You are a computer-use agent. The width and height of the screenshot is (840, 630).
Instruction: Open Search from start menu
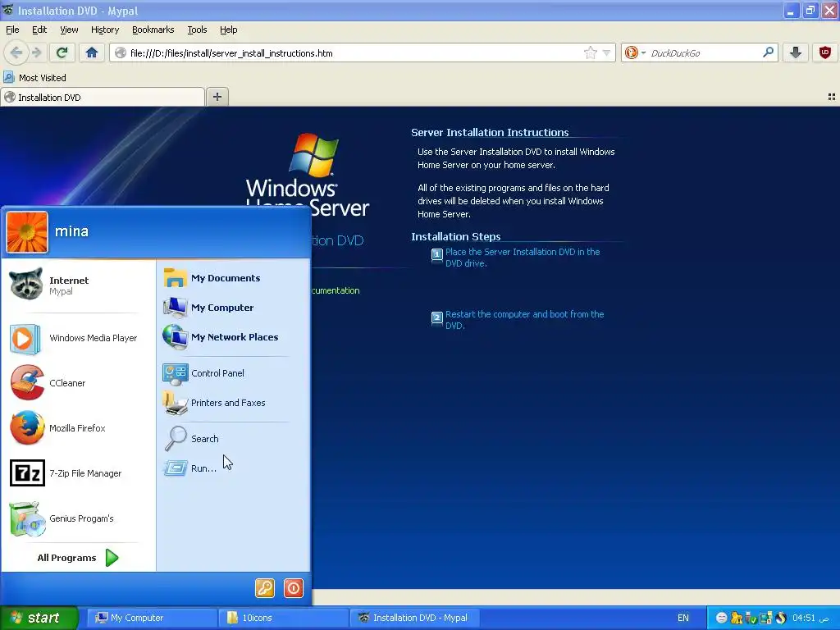click(234, 439)
